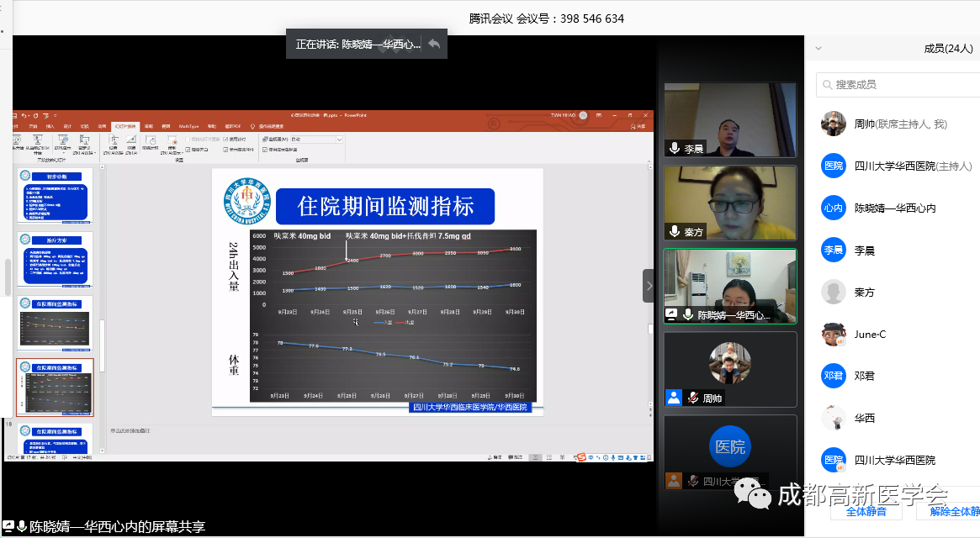
Task: Open the Insert ribbon tab
Action: (50, 126)
